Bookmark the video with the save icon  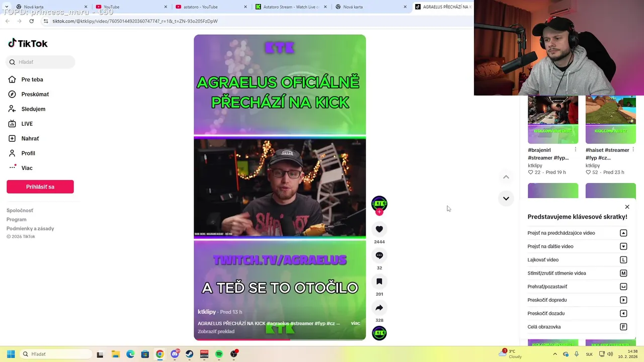tap(379, 282)
